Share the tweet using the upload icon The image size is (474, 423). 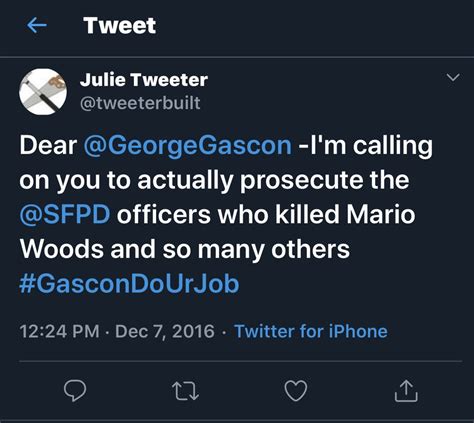click(x=406, y=391)
